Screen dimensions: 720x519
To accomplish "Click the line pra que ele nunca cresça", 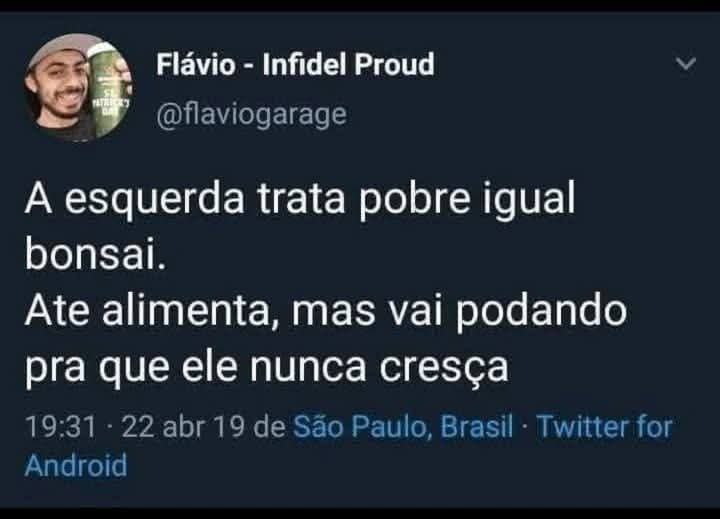I will pyautogui.click(x=267, y=367).
